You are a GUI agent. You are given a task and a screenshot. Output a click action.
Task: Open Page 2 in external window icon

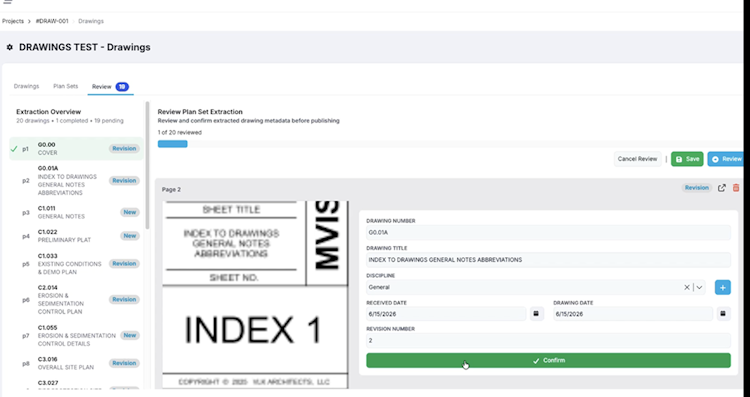(721, 188)
